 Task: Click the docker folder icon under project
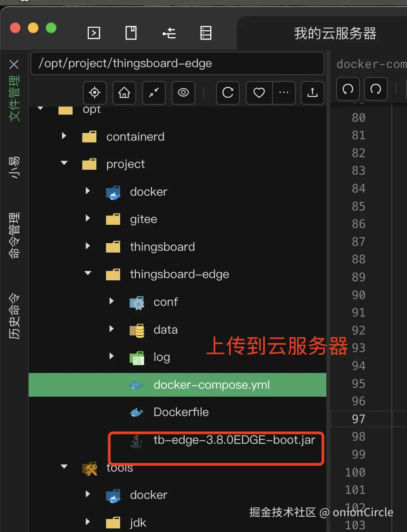click(113, 193)
